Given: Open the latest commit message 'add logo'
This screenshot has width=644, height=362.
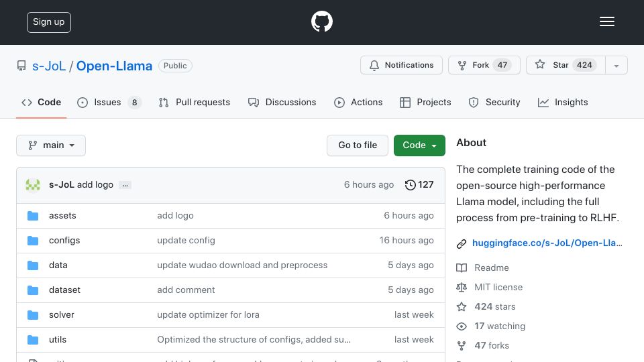Looking at the screenshot, I should pos(95,185).
